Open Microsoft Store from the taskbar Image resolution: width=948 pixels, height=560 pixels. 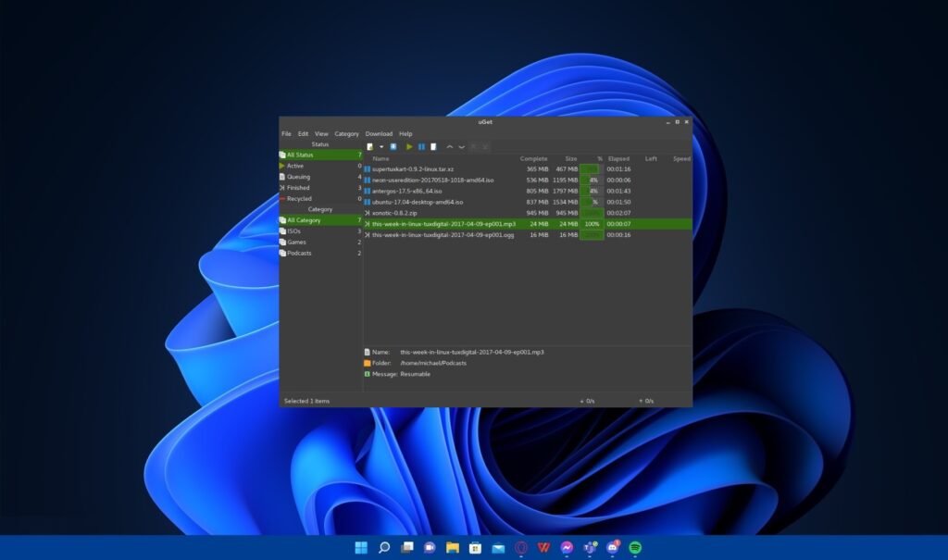click(475, 548)
